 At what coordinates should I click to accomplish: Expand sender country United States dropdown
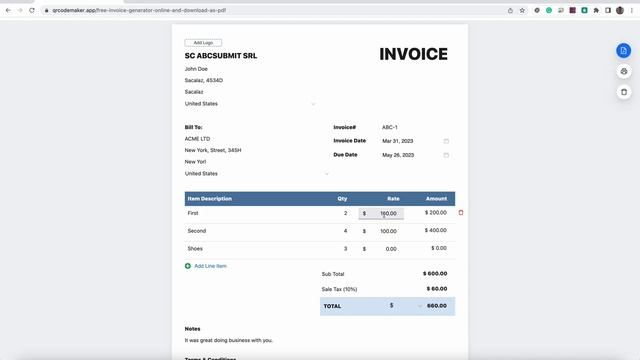coord(313,104)
